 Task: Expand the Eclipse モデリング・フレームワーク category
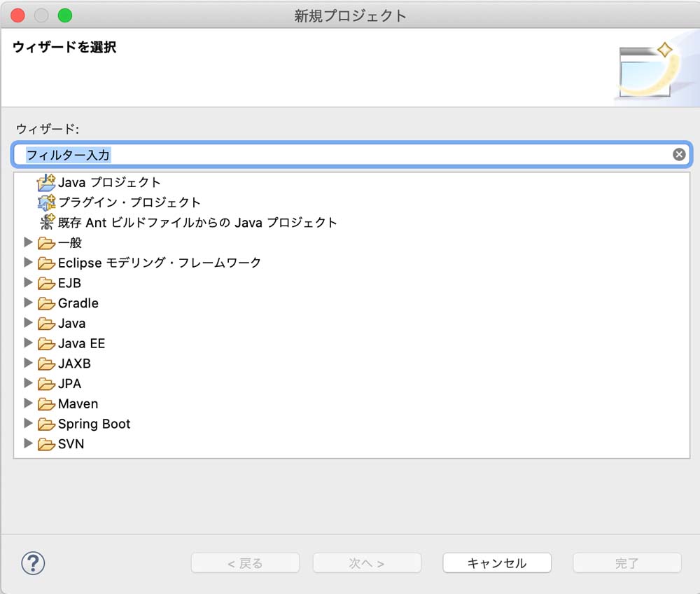point(28,262)
